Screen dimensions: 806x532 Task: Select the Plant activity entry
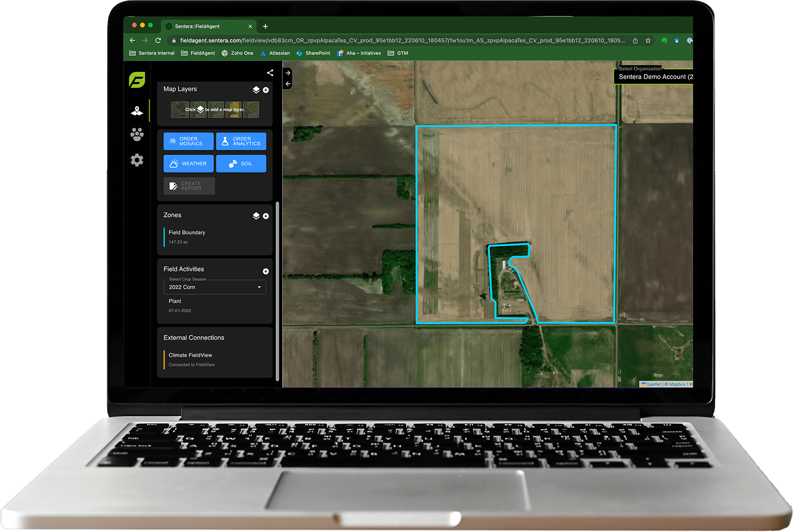click(x=175, y=301)
